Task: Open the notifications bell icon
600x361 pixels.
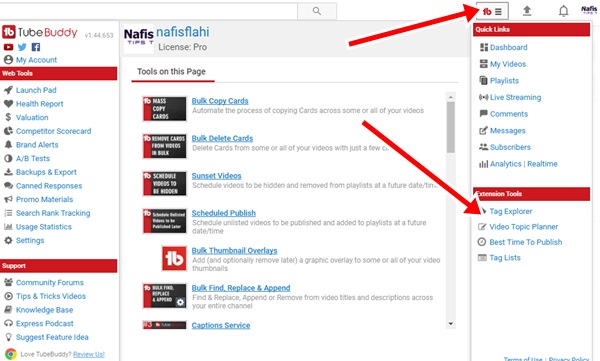Action: coord(563,11)
